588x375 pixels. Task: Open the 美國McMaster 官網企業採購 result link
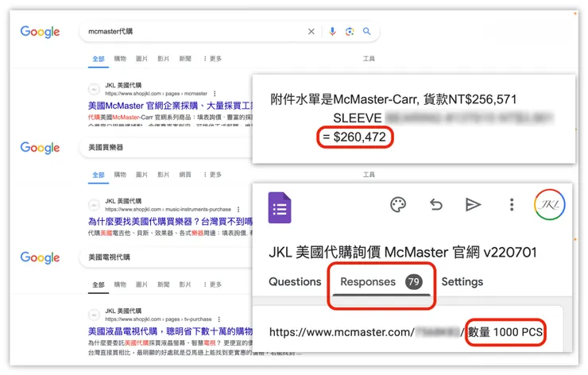click(170, 106)
